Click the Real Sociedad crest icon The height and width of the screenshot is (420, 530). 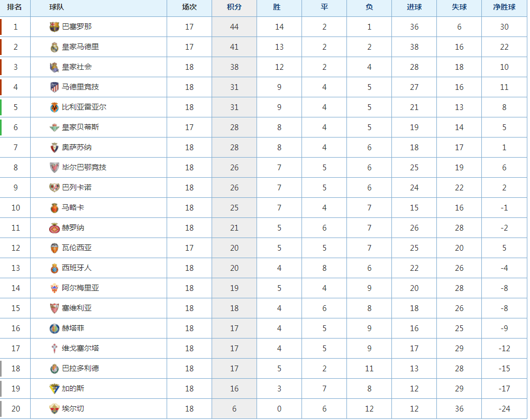(54, 67)
